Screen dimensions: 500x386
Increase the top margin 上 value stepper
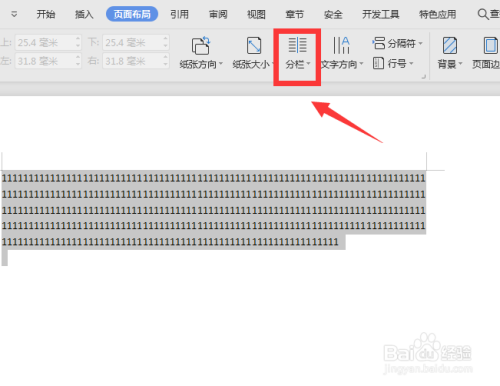click(x=78, y=39)
